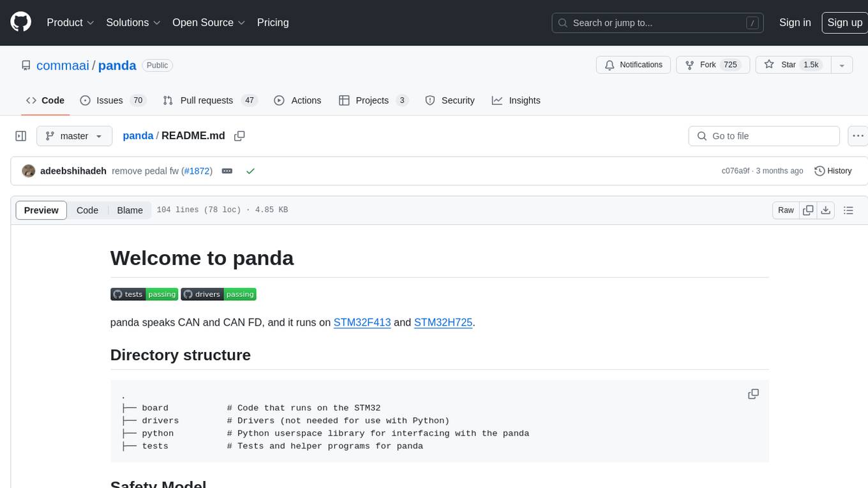
Task: Switch to the Pull requests tab
Action: pos(209,100)
